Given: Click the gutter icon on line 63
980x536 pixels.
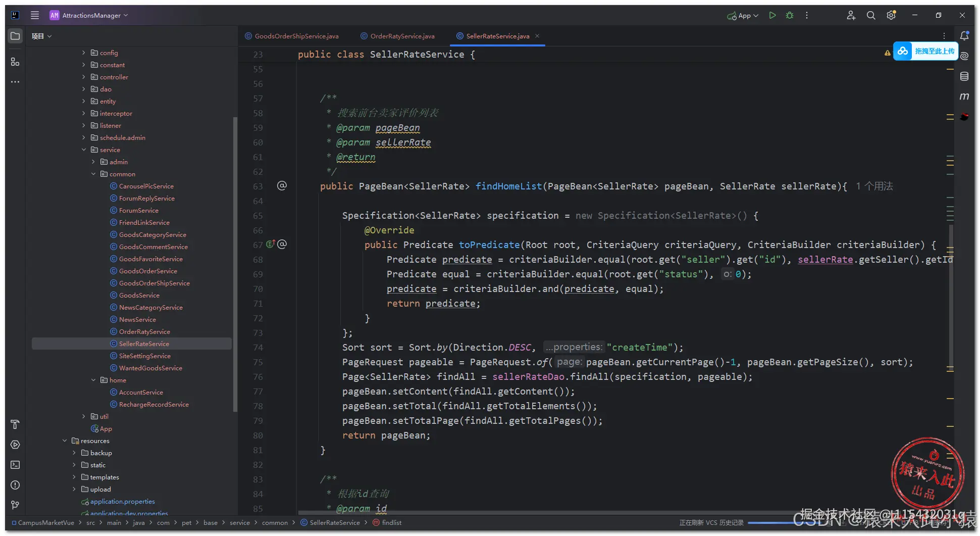Looking at the screenshot, I should [x=282, y=185].
